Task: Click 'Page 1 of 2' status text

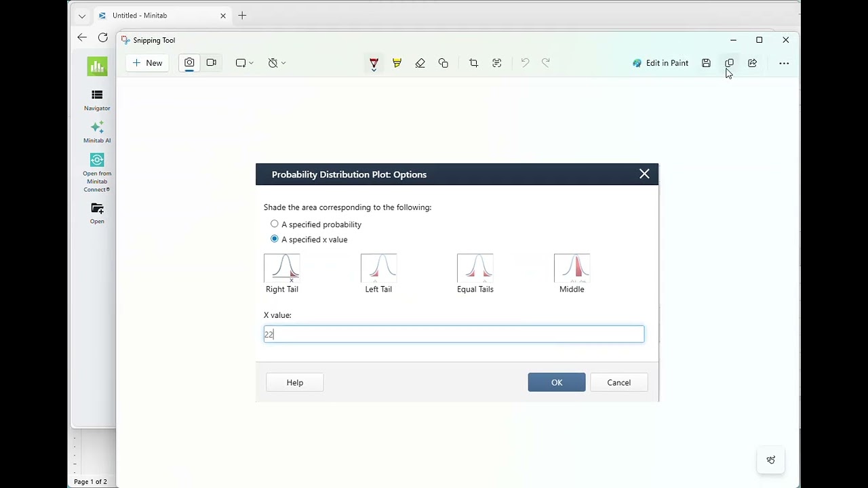Action: point(90,482)
